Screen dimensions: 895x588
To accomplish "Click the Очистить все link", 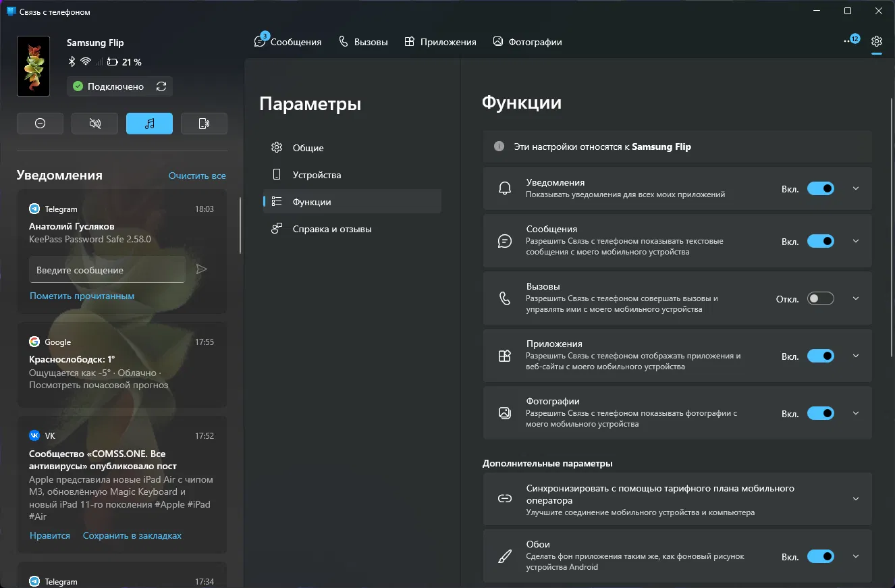I will (197, 176).
